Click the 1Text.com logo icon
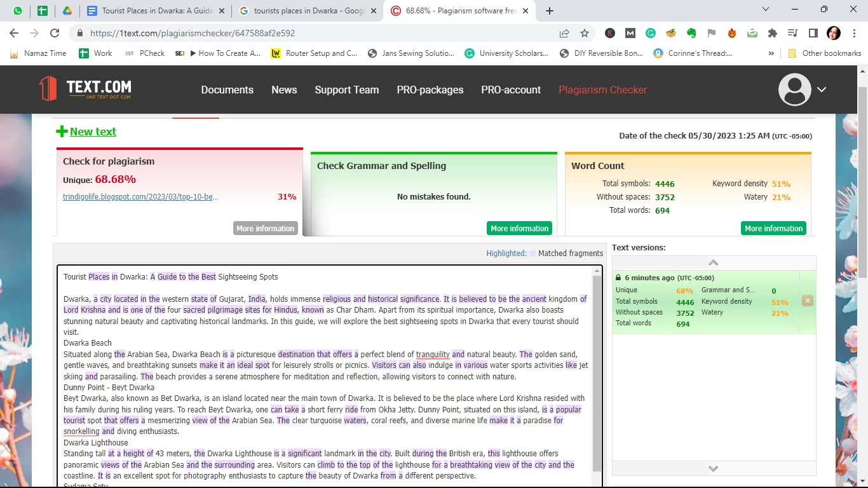Screen dimensions: 868x488 pos(48,89)
